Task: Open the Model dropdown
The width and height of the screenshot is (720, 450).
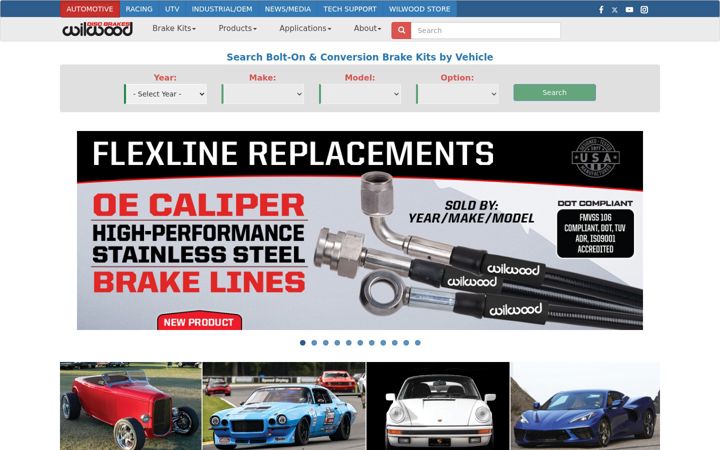Action: coord(361,94)
